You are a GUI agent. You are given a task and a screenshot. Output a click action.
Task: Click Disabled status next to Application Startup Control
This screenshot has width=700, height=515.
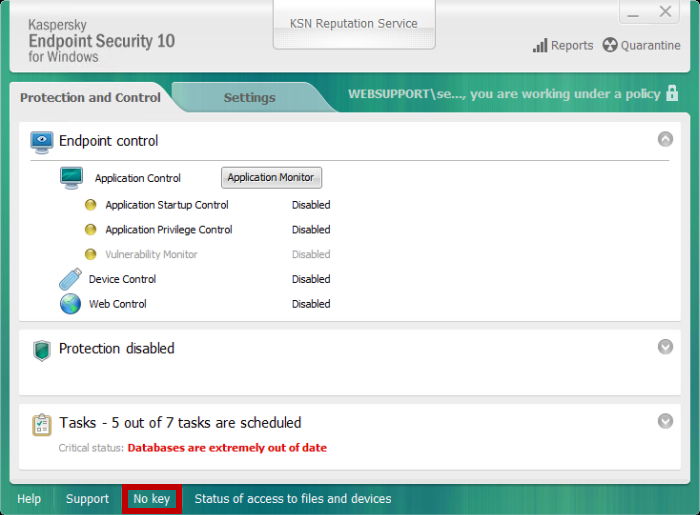pos(311,205)
